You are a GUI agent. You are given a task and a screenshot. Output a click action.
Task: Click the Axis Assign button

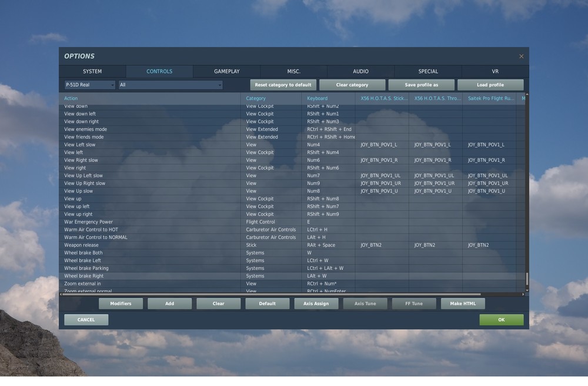pyautogui.click(x=316, y=304)
